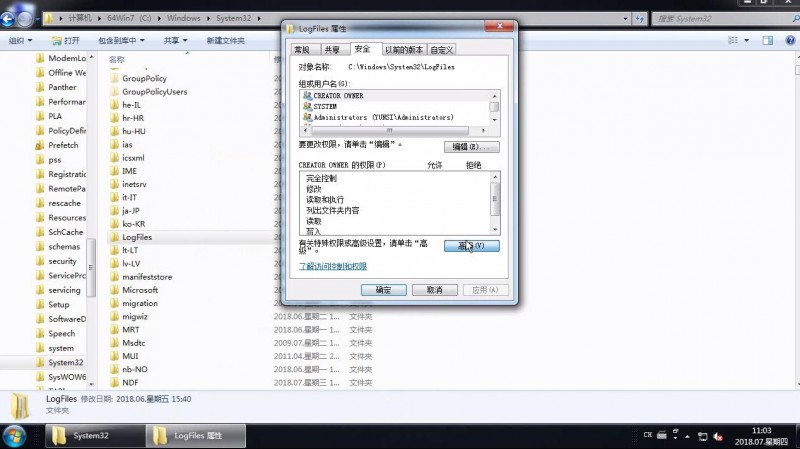The height and width of the screenshot is (449, 800).
Task: Click the Explorer back arrow button
Action: [x=8, y=19]
